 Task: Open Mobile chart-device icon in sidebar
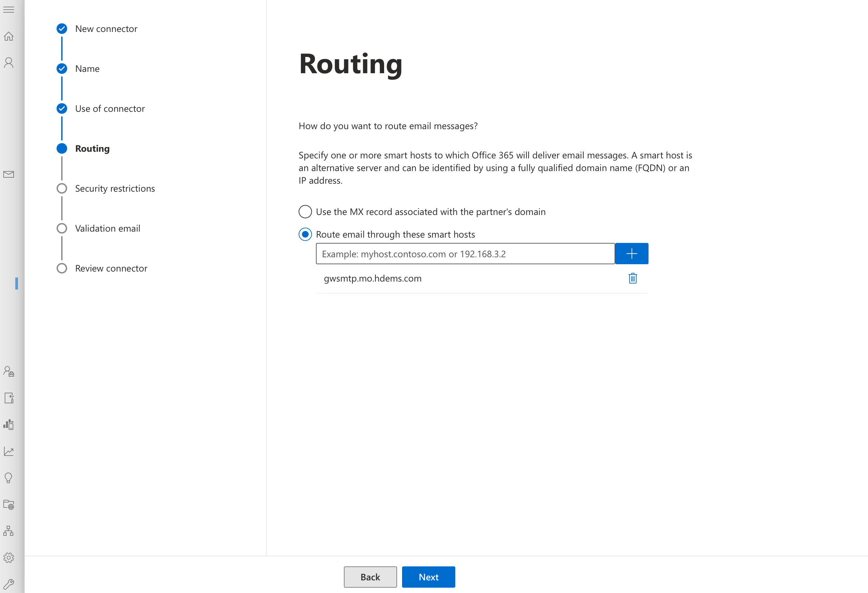tap(9, 425)
